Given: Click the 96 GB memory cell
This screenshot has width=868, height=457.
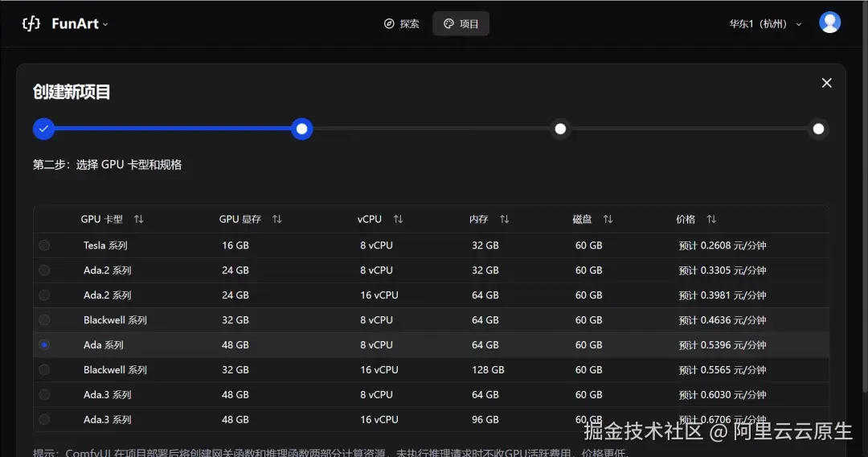Looking at the screenshot, I should 485,419.
